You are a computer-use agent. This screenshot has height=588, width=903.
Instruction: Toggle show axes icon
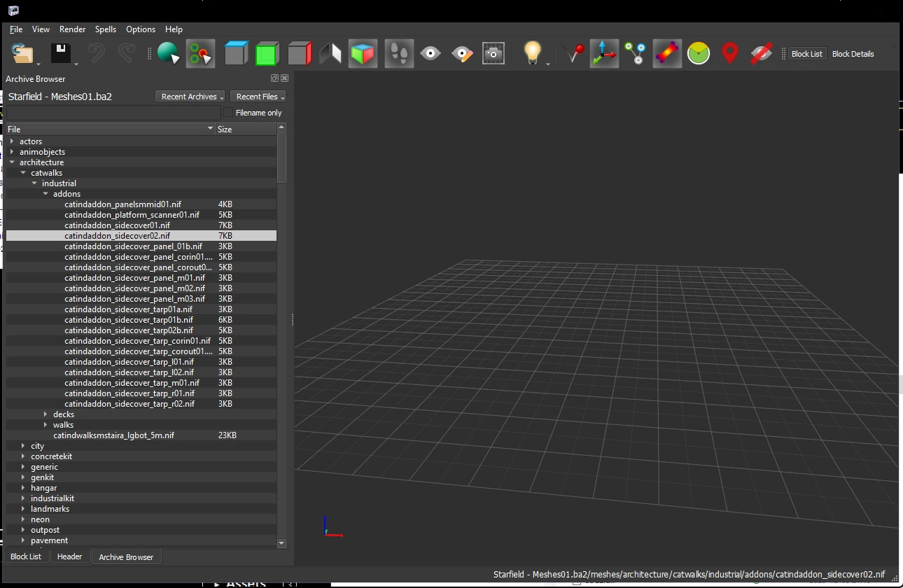[x=604, y=53]
